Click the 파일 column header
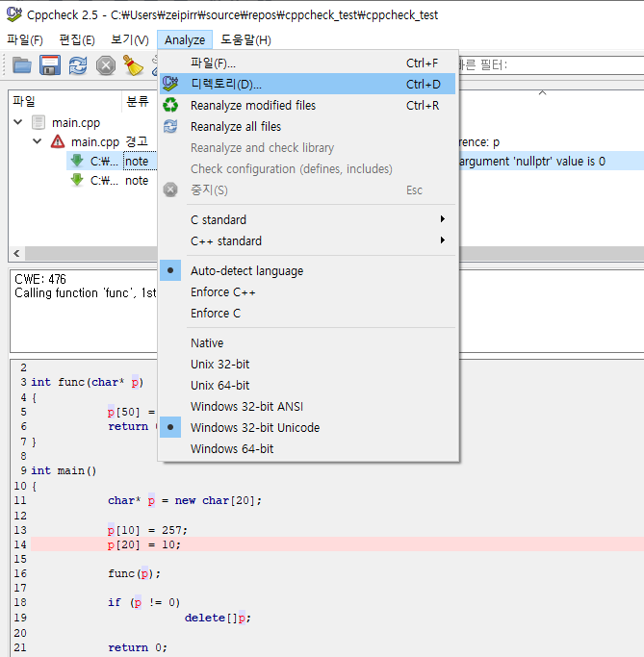The image size is (644, 657). point(65,101)
